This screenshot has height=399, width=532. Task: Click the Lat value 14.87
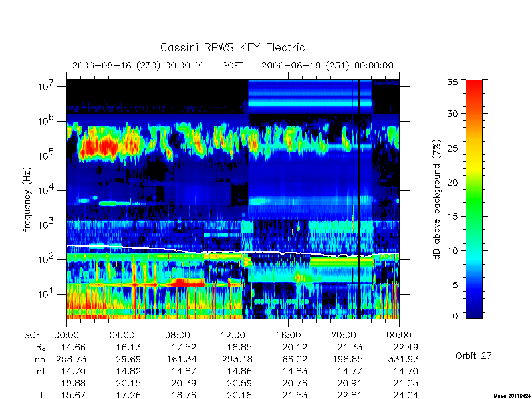click(x=184, y=371)
